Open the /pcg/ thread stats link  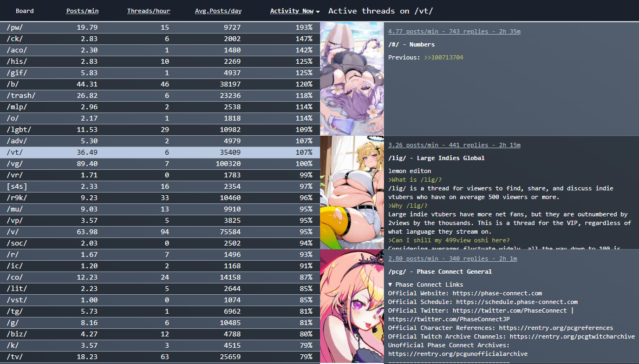pyautogui.click(x=452, y=259)
